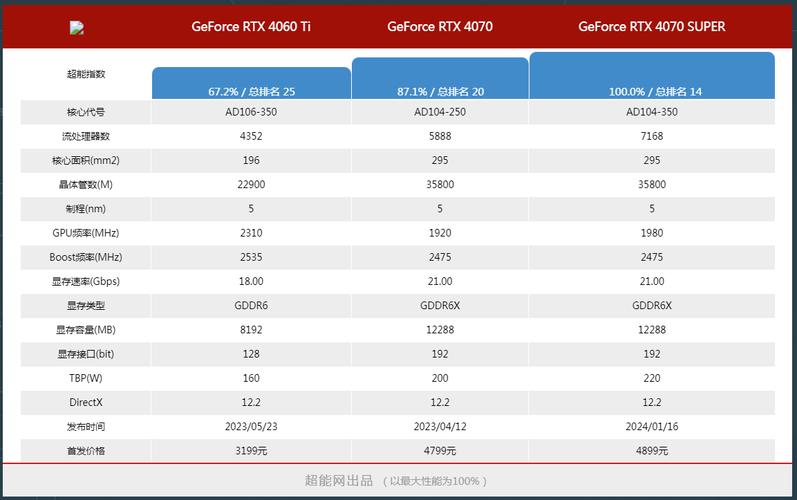
Task: Click the 3199元 launch price
Action: pyautogui.click(x=251, y=451)
